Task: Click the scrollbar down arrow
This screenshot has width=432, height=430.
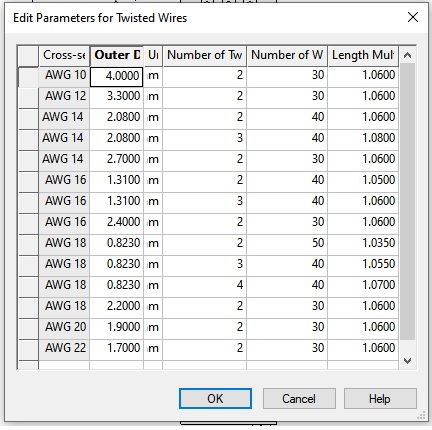Action: click(x=407, y=360)
